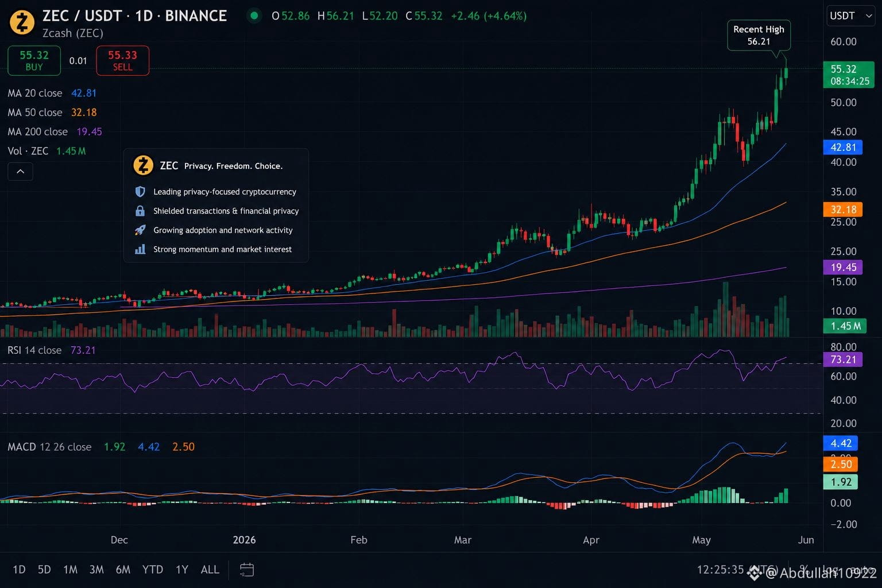The width and height of the screenshot is (882, 588).
Task: Click 'Growing adoption and network activity' text
Action: (x=223, y=230)
